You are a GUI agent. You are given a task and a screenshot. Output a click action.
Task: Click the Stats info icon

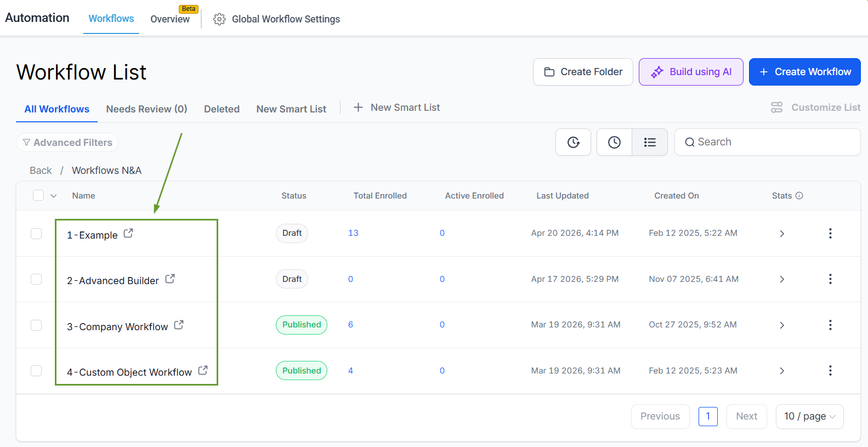(799, 196)
